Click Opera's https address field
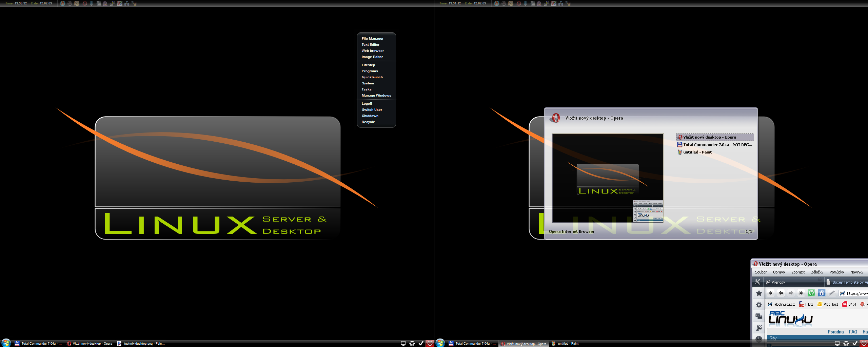This screenshot has height=347, width=868. tap(853, 293)
